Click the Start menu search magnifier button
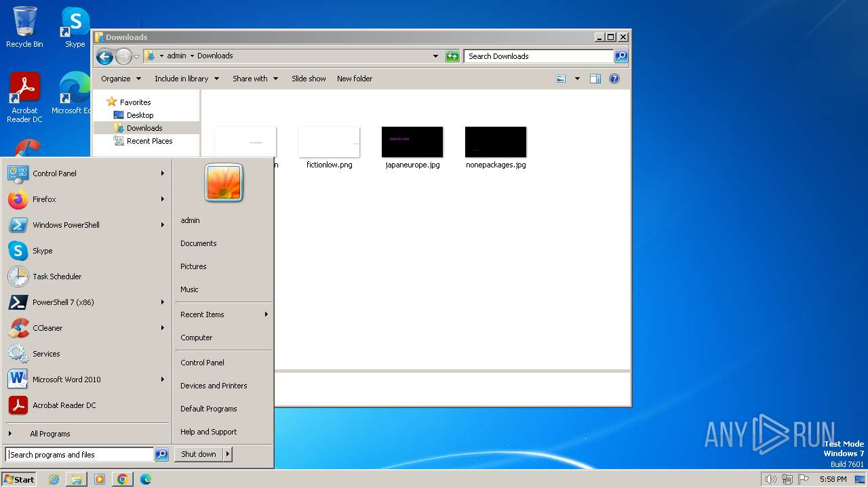 [x=161, y=455]
